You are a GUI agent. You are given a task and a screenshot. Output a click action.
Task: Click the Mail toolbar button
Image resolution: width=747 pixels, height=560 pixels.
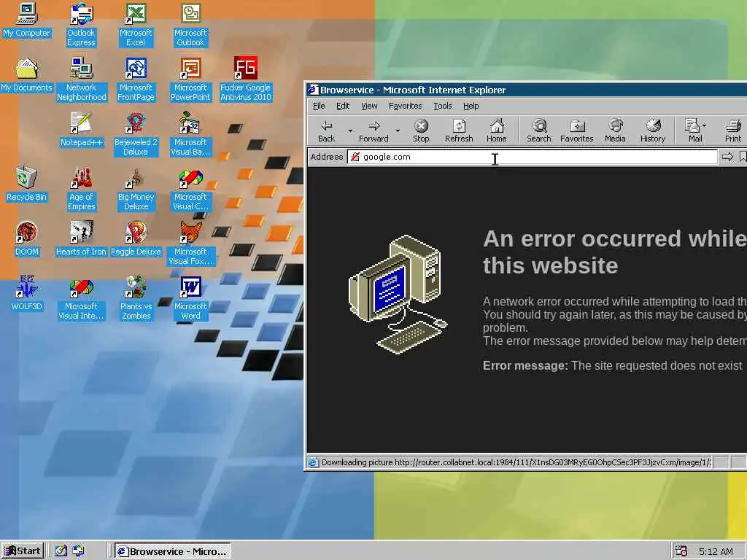[693, 131]
